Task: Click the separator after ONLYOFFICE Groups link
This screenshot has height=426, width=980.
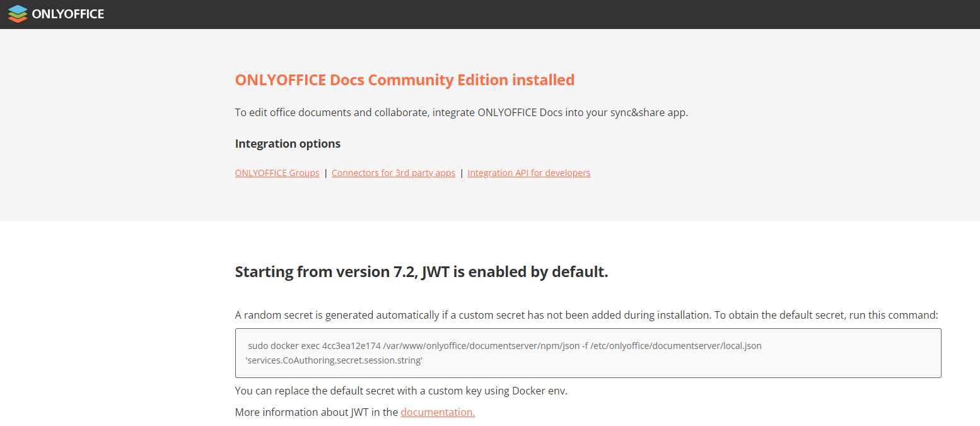Action: (x=325, y=173)
